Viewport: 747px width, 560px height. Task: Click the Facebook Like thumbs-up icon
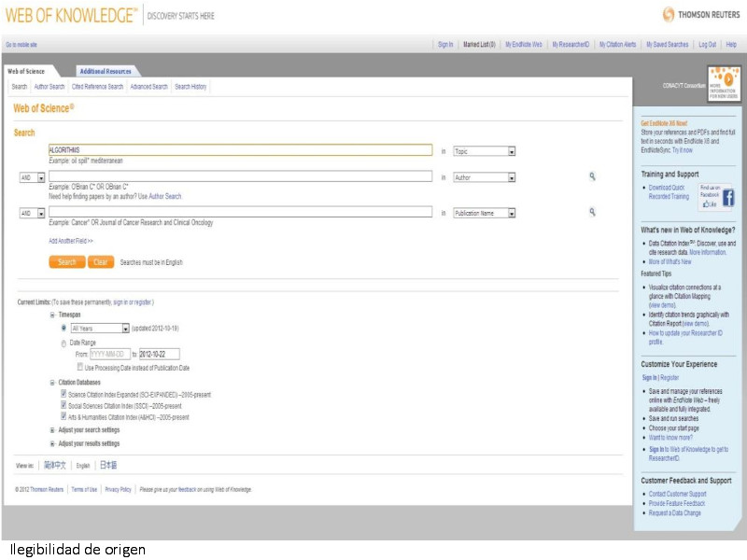[709, 203]
